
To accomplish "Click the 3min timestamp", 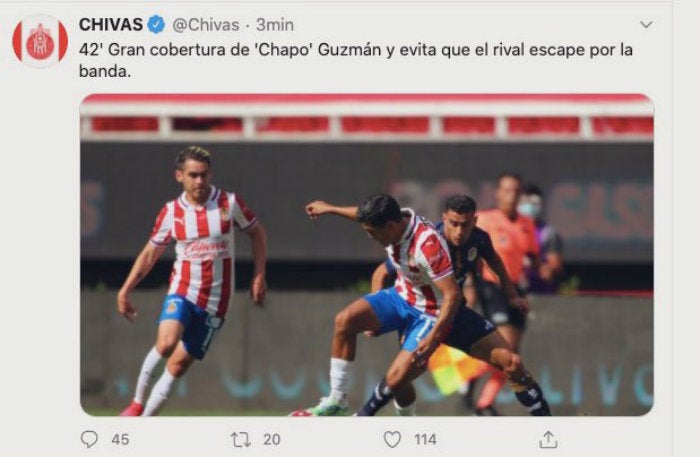I will click(x=275, y=25).
